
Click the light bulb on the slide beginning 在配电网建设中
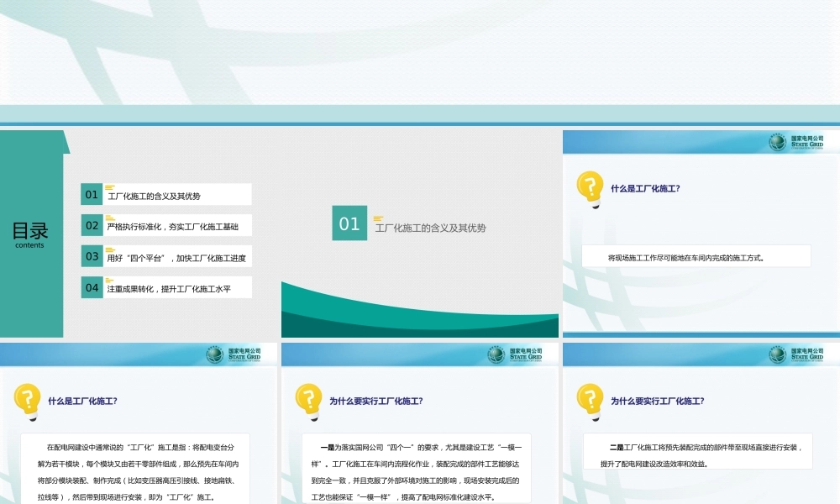point(28,401)
